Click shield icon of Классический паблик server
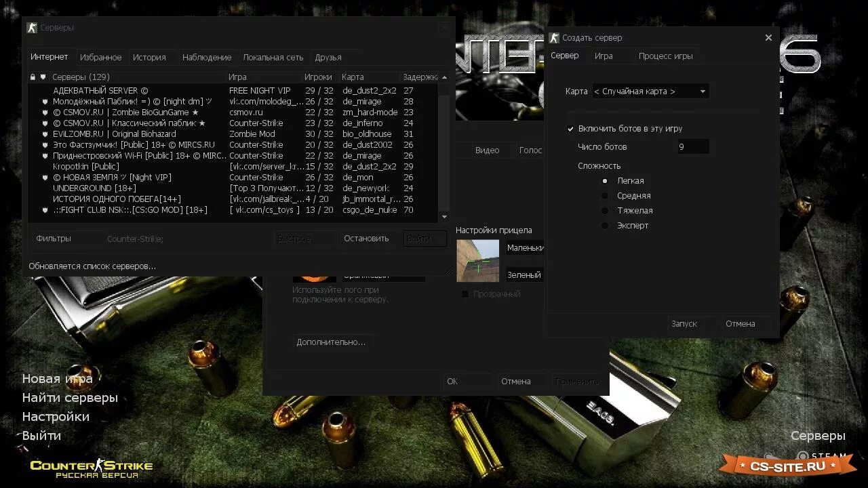The width and height of the screenshot is (868, 488). click(x=45, y=123)
